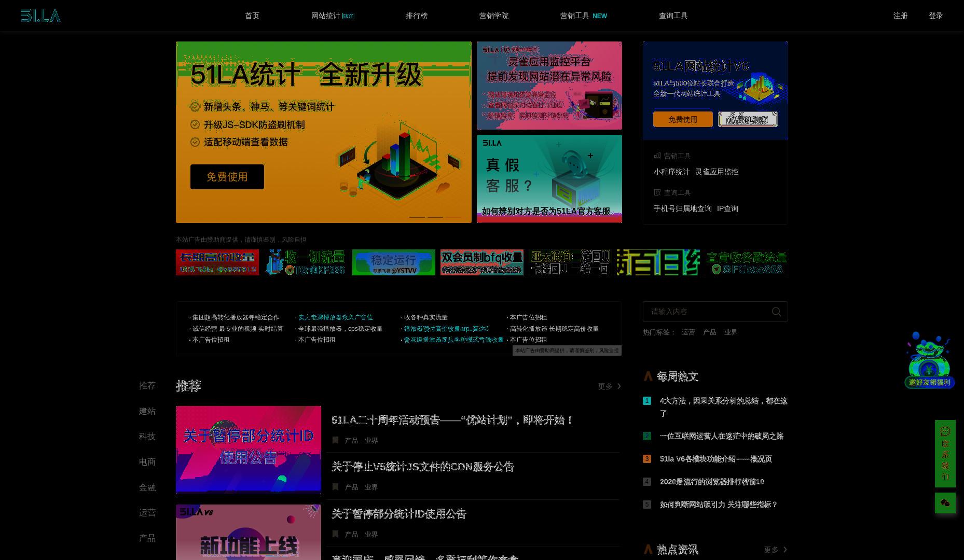Switch to 电商 category in sidebar
This screenshot has width=964, height=560.
click(x=147, y=461)
